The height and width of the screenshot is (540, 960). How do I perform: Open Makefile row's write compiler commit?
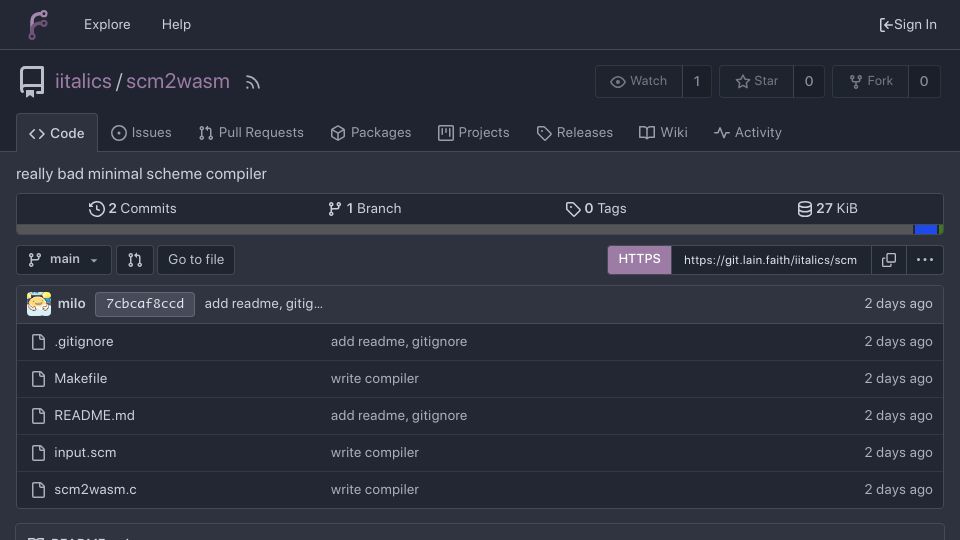[375, 379]
